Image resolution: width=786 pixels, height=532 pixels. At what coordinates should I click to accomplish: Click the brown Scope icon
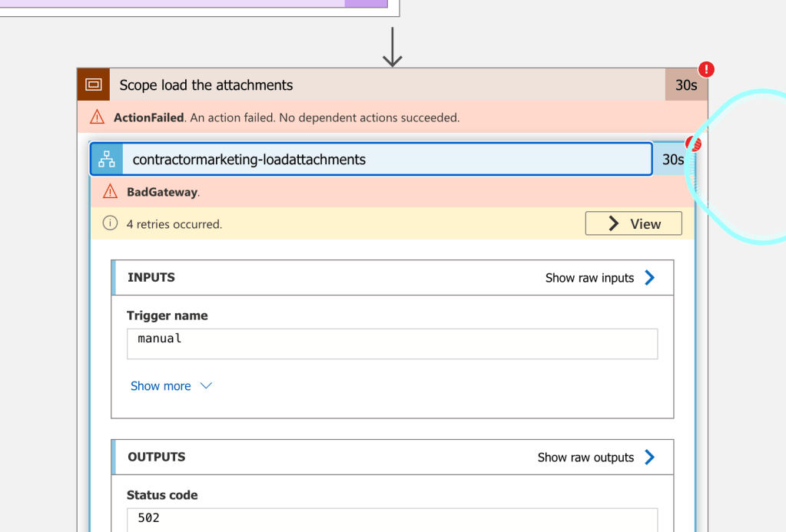pyautogui.click(x=94, y=84)
